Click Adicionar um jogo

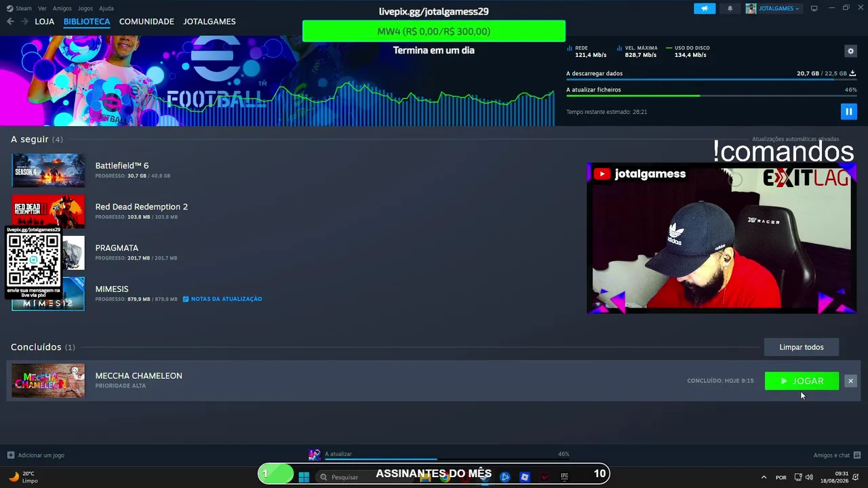[x=35, y=455]
